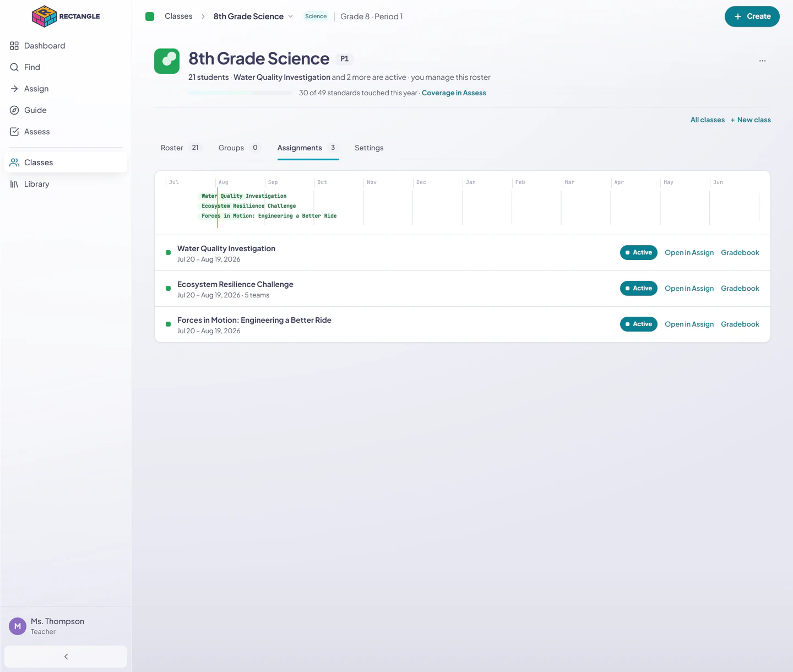Go to All classes
793x672 pixels.
[708, 120]
